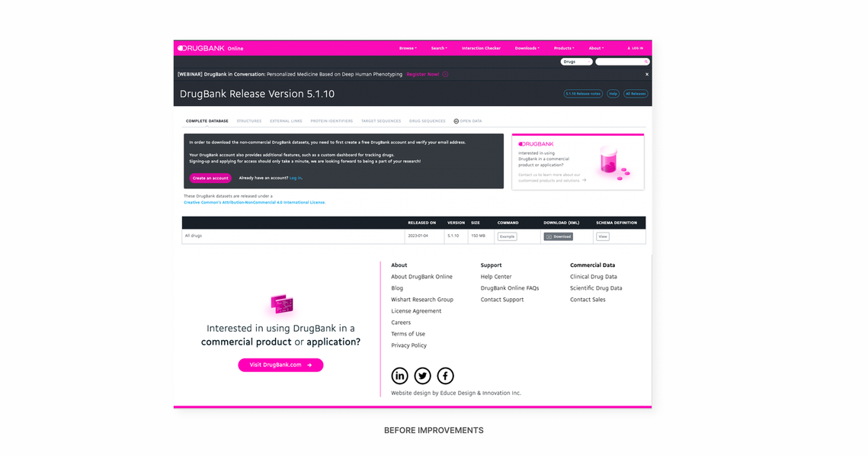Dismiss the webinar banner
Screen dimensions: 868x456
(646, 74)
